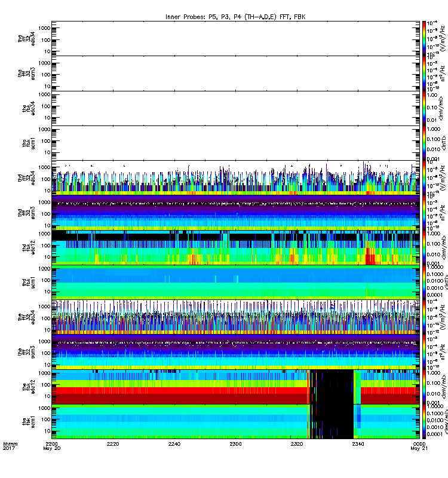Select the empty tha fbk edc34 panel
This screenshot has height=478, width=448.
pyautogui.click(x=235, y=108)
